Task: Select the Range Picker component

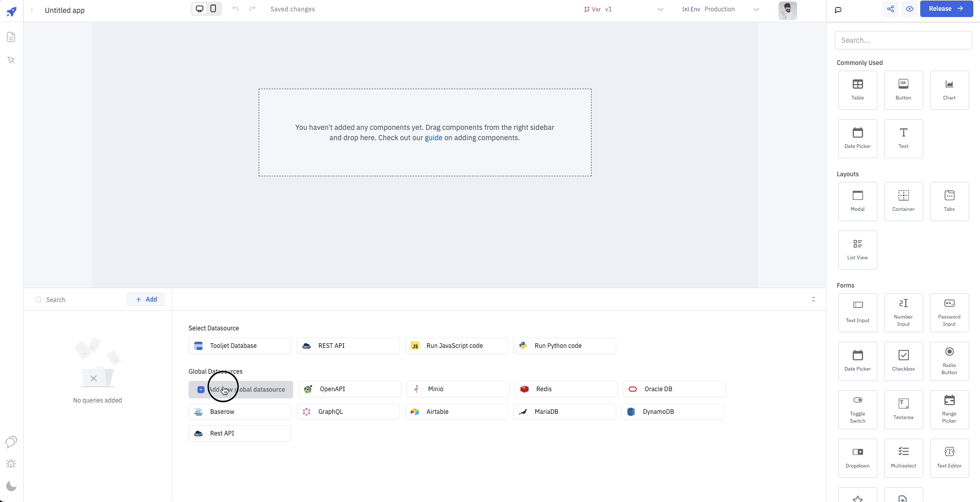Action: click(949, 409)
